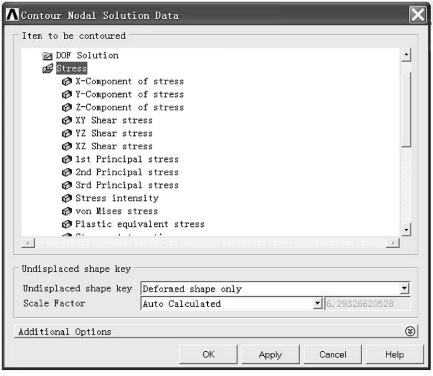The height and width of the screenshot is (376, 433).
Task: Click the X-Component of stress cube icon
Action: point(67,82)
